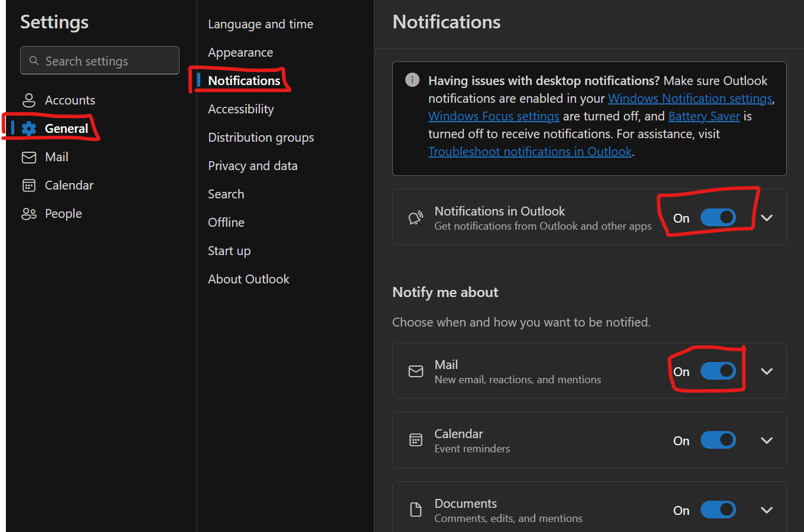
Task: Click 'Get notifications from Outlook and other apps' text
Action: coord(543,226)
